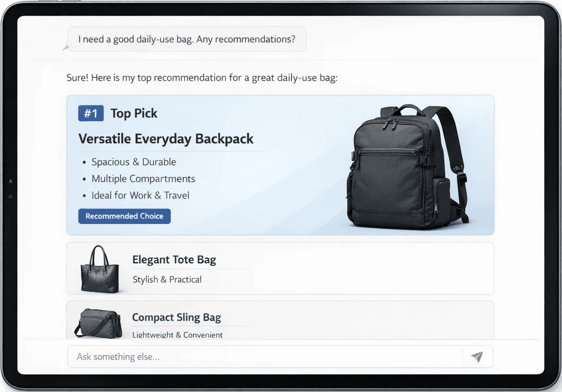Click the 'Stylish & Practical' description
562x392 pixels.
coord(167,279)
